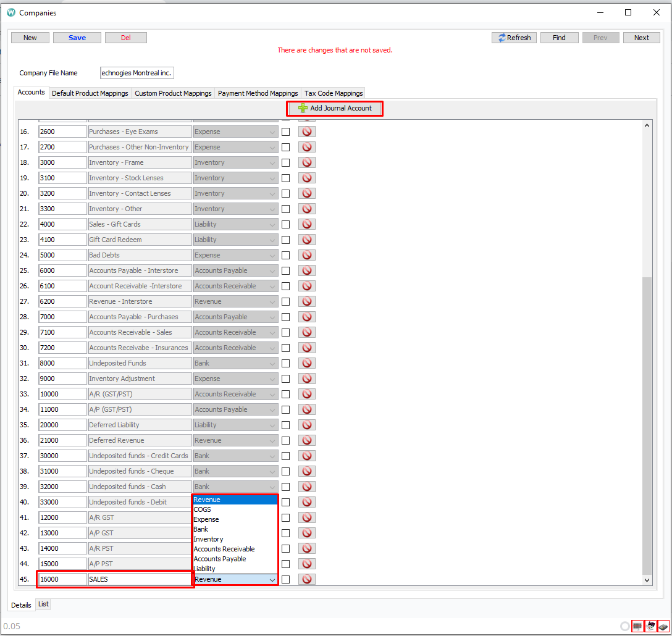Select COGS in the open account type list
672x636 pixels.
click(x=206, y=509)
